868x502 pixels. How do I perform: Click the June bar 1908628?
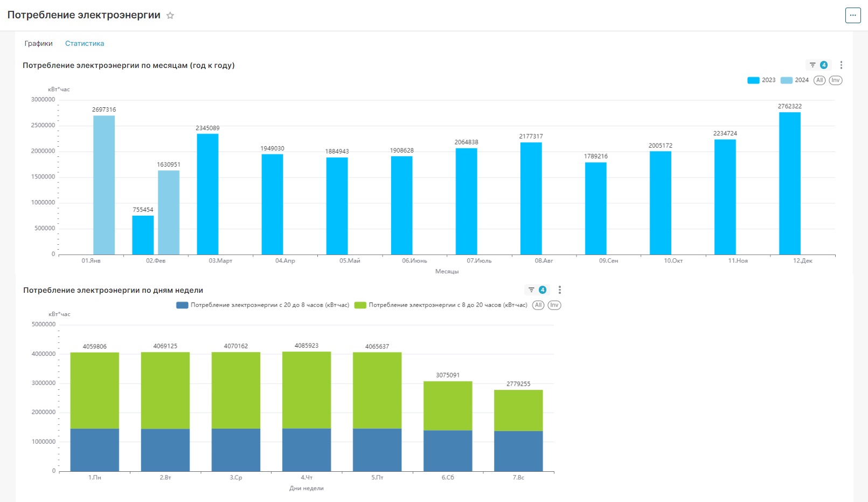click(401, 205)
